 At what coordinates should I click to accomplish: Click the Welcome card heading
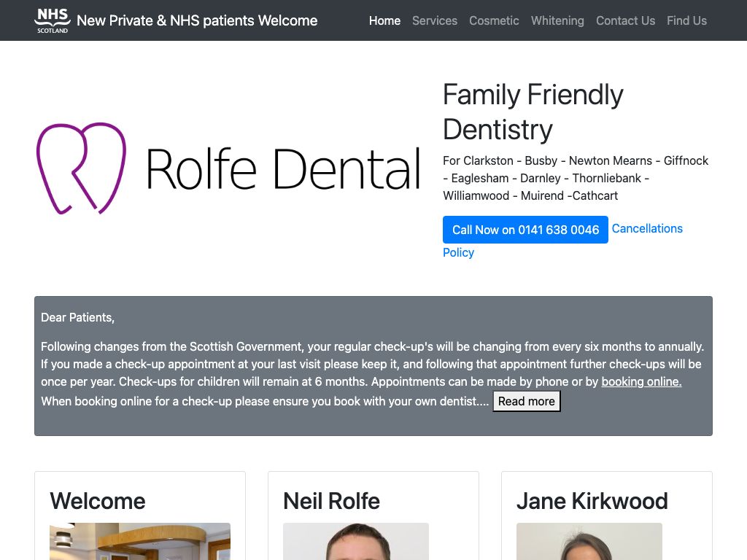[97, 501]
